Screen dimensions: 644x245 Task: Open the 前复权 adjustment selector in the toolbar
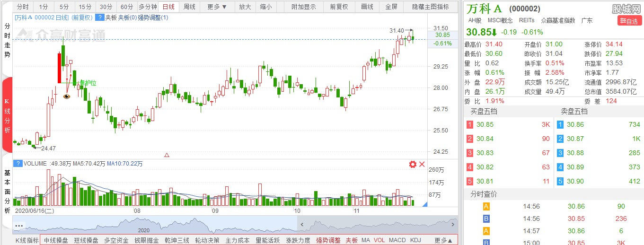[x=339, y=7]
